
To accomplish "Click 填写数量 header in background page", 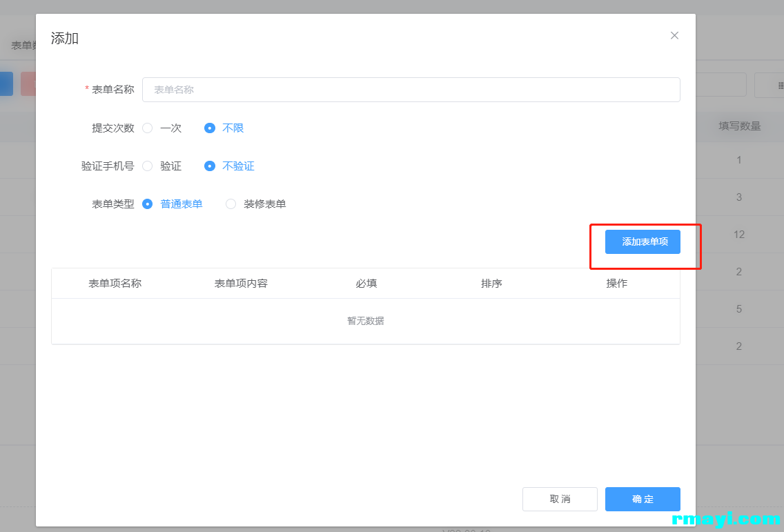I will (740, 126).
